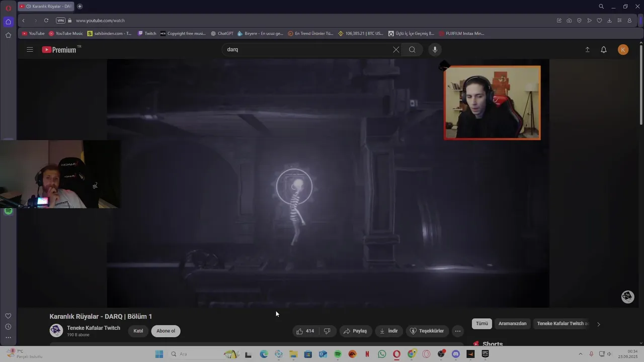Start voice search with the microphone icon

pyautogui.click(x=435, y=49)
